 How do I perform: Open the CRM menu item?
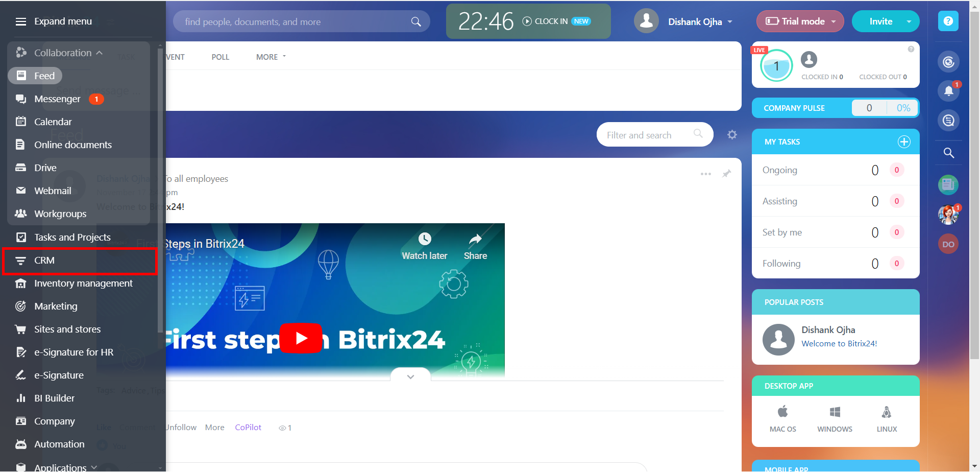tap(44, 260)
